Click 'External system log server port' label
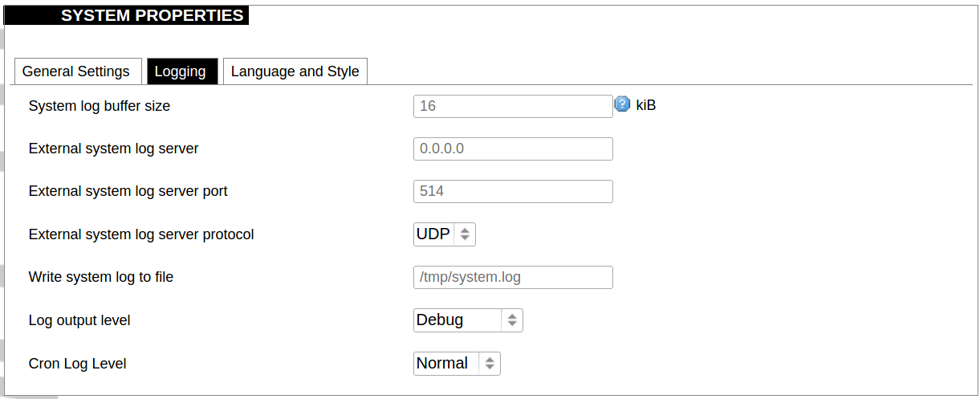The height and width of the screenshot is (399, 980). (128, 191)
